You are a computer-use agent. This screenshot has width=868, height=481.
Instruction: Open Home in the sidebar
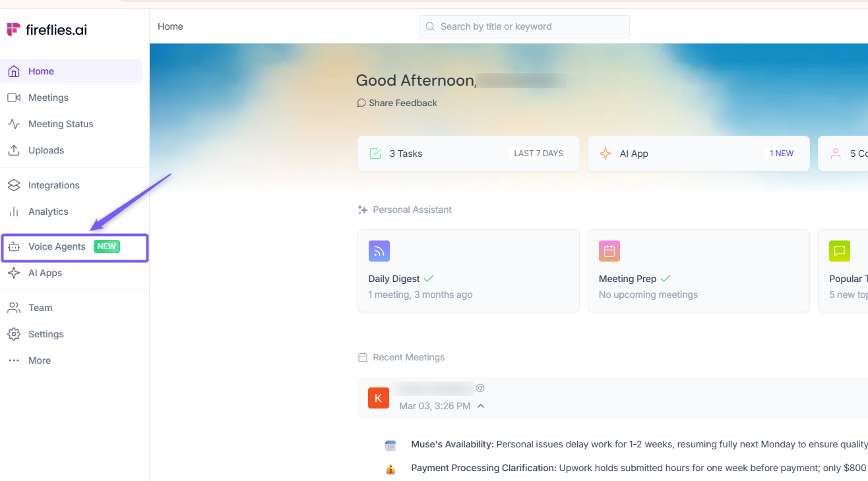click(x=71, y=71)
